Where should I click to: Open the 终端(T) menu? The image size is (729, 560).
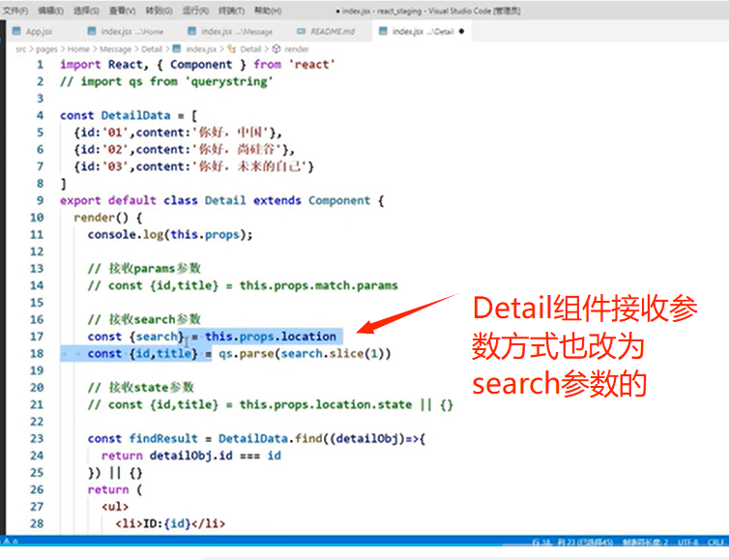pos(231,11)
